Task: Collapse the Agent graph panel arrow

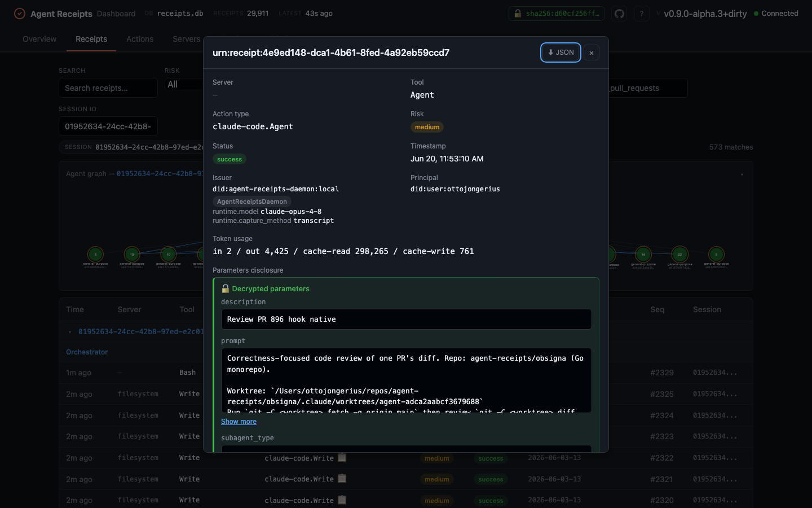Action: pyautogui.click(x=742, y=174)
